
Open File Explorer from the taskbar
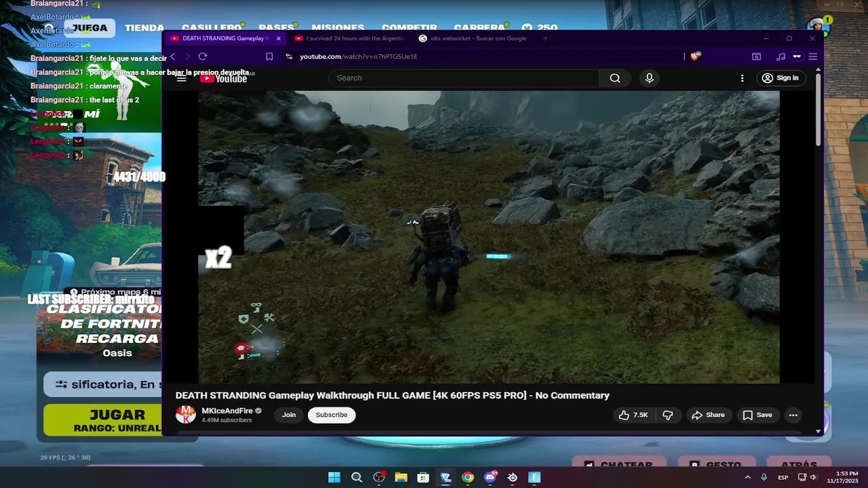tap(401, 477)
